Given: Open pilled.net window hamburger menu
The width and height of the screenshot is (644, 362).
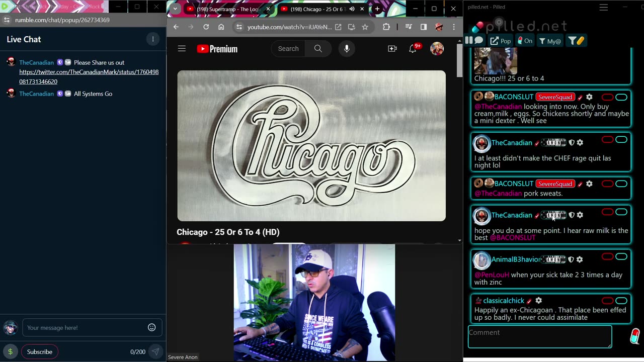Looking at the screenshot, I should tap(604, 7).
